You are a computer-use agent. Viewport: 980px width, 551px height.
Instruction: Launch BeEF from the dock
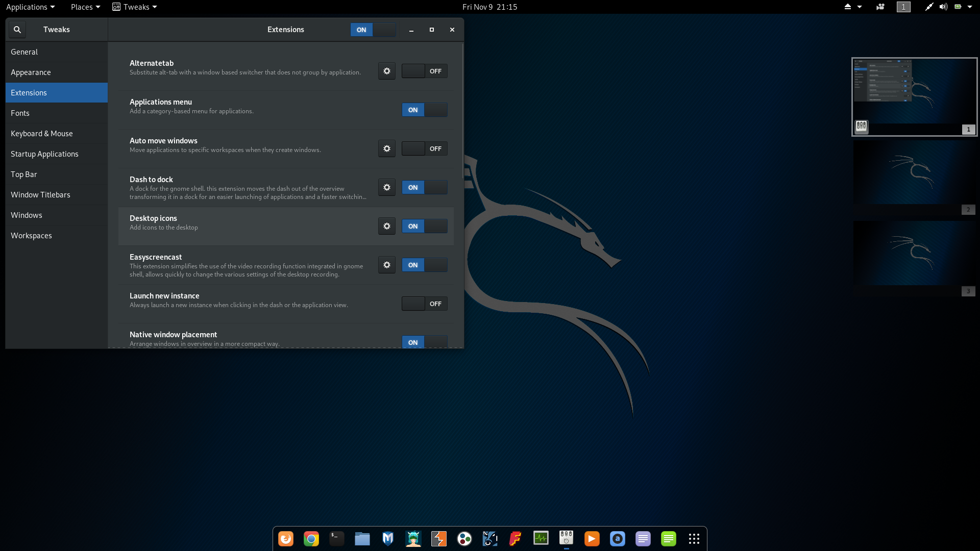click(490, 539)
